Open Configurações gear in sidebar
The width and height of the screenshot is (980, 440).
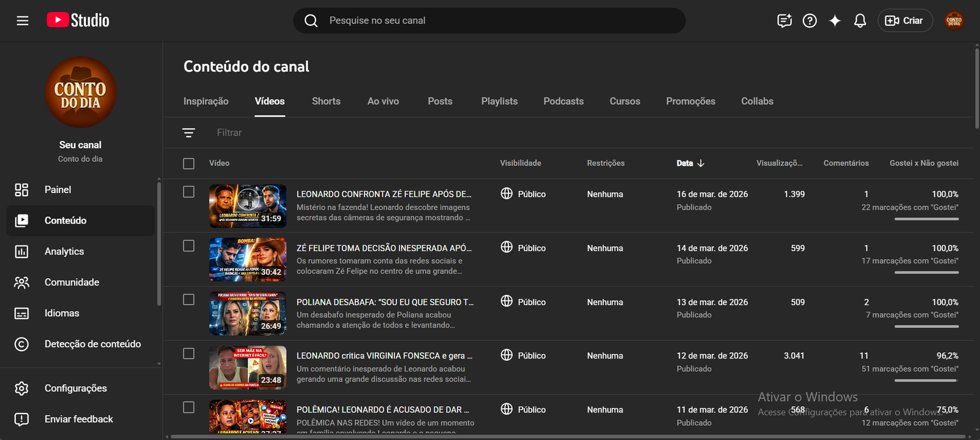75,388
